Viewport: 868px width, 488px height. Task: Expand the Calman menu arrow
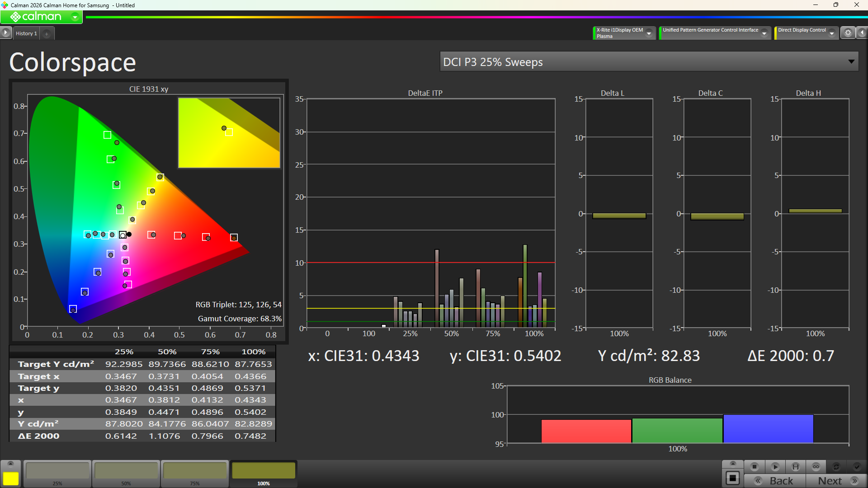[x=75, y=17]
